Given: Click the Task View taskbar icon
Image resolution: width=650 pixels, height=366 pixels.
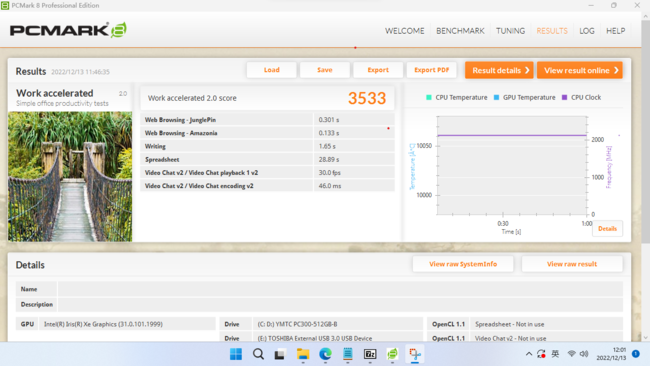Looking at the screenshot, I should coord(280,354).
